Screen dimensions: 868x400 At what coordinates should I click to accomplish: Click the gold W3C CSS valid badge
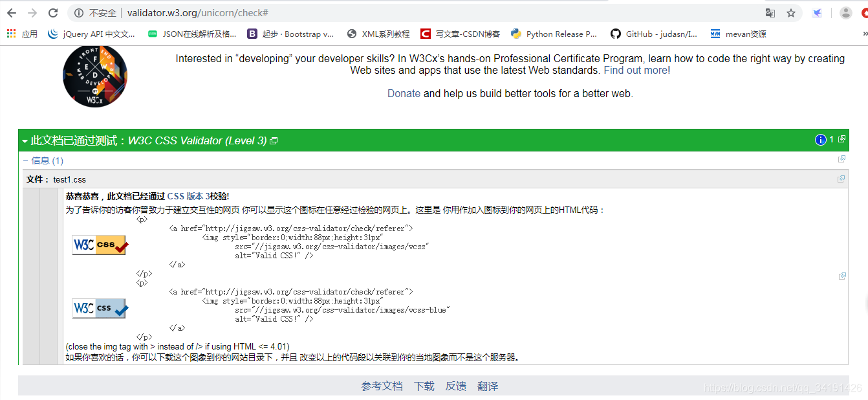pyautogui.click(x=100, y=245)
